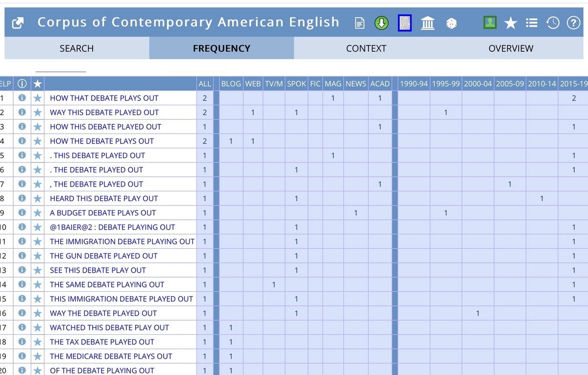The height and width of the screenshot is (375, 588).
Task: Open '@1BAIER@2 : DEBATE PLAYING OUT' link
Action: coord(112,227)
